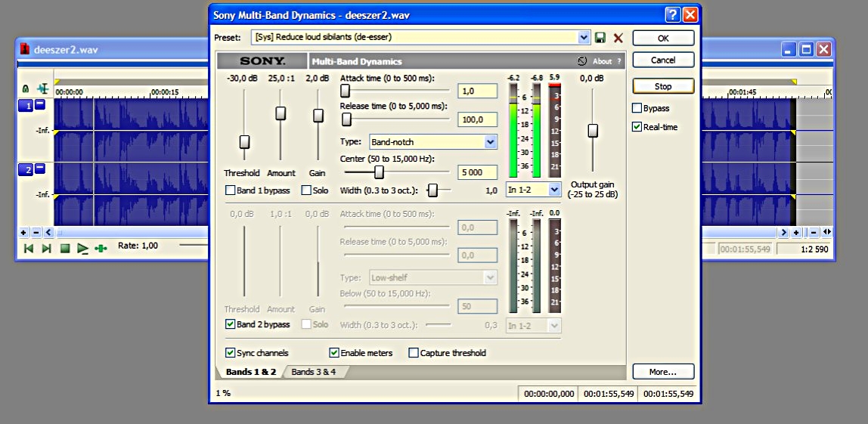Click the Stop preview button
Image resolution: width=868 pixels, height=424 pixels.
663,86
